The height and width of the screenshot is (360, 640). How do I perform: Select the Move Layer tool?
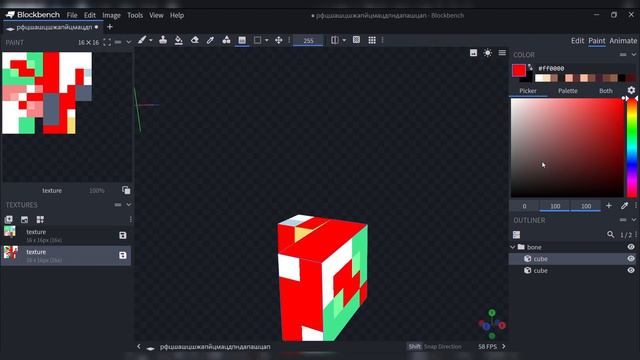pyautogui.click(x=279, y=40)
